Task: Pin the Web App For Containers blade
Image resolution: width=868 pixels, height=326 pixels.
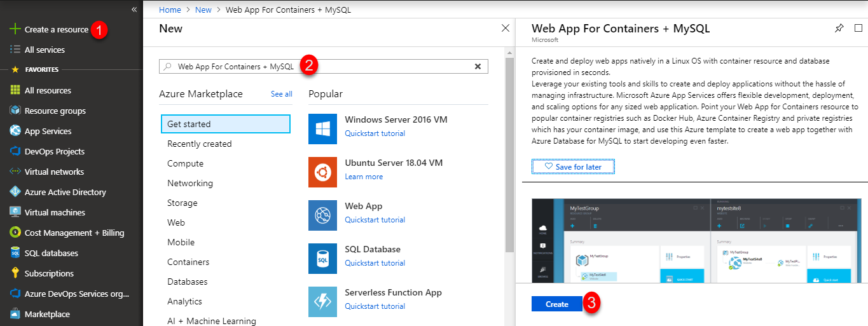Action: [839, 28]
